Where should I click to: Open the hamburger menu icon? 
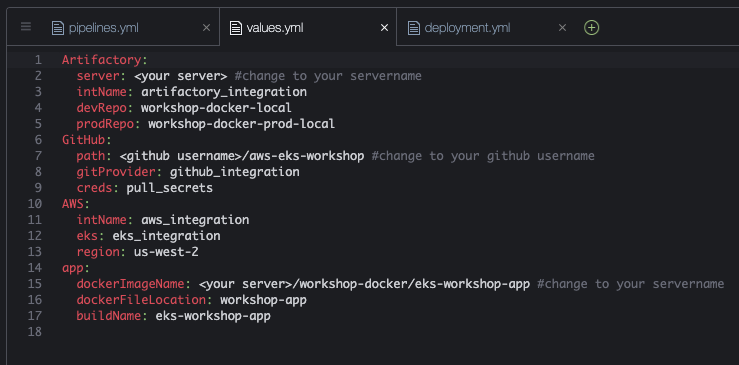click(x=26, y=27)
